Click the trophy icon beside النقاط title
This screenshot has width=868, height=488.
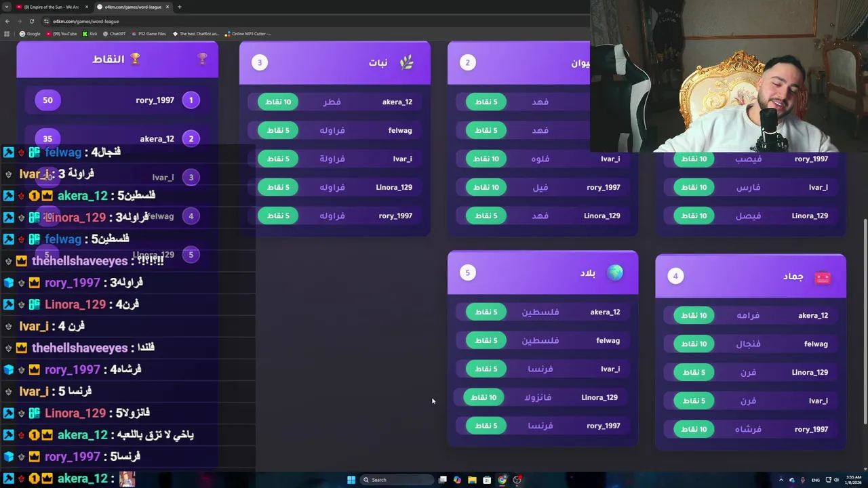point(135,59)
